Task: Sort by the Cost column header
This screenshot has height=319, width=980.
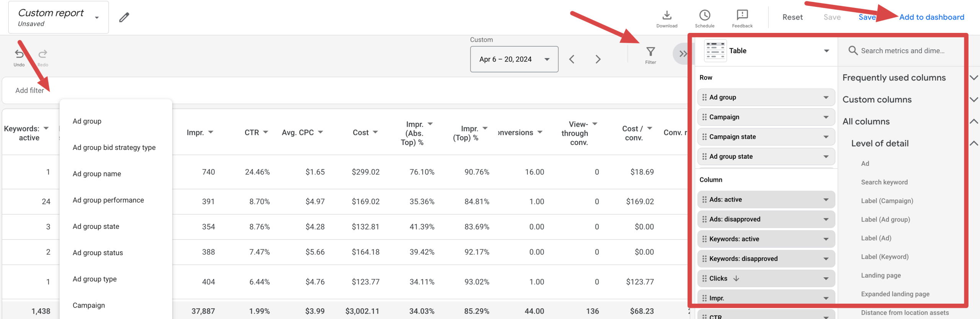Action: (x=361, y=133)
